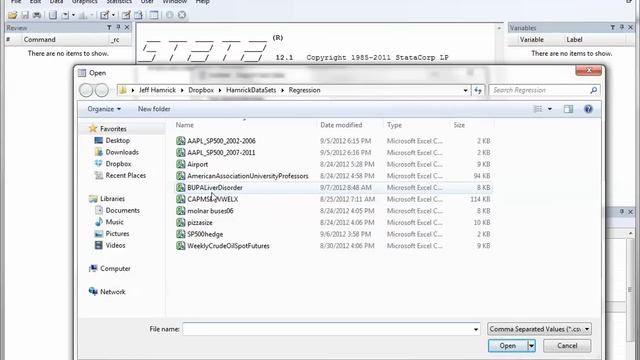The height and width of the screenshot is (360, 640).
Task: Click the Jeff Hamrick breadcrumb
Action: [x=157, y=90]
